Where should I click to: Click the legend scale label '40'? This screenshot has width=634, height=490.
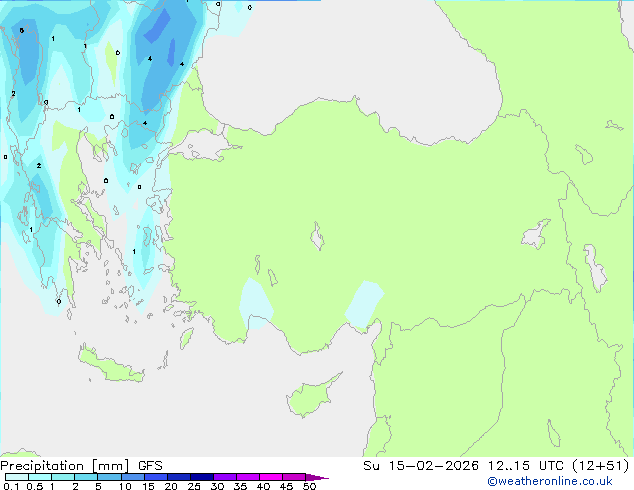click(263, 486)
